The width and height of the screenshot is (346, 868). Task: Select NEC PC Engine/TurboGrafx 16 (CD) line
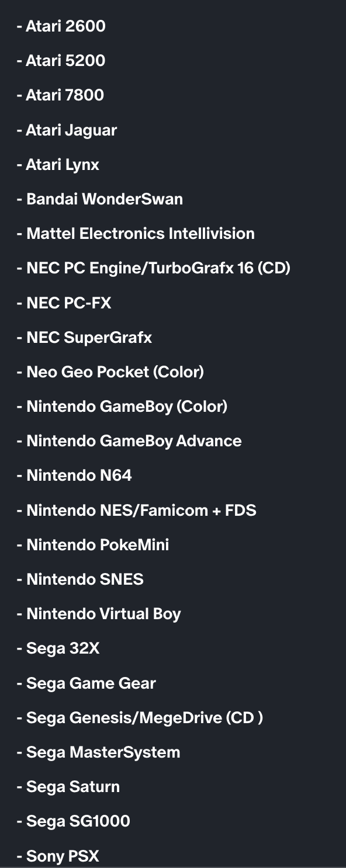point(154,269)
